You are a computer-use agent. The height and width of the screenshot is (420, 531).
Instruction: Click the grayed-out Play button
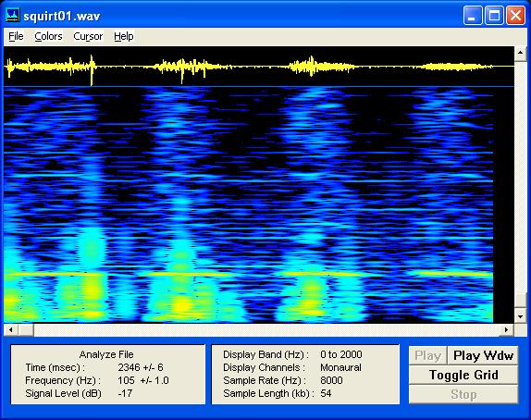point(427,355)
